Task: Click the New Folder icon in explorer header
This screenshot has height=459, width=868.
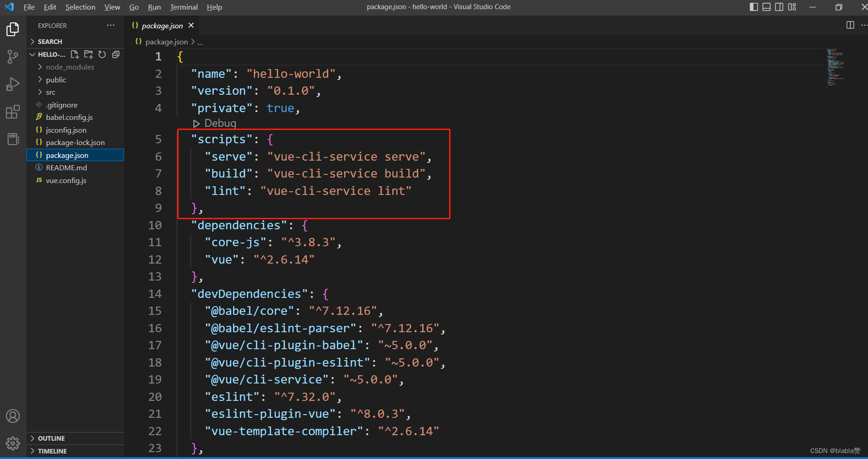Action: coord(88,54)
